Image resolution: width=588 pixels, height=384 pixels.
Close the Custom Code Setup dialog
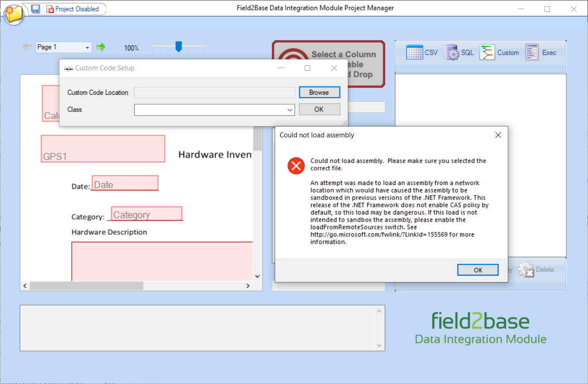334,68
